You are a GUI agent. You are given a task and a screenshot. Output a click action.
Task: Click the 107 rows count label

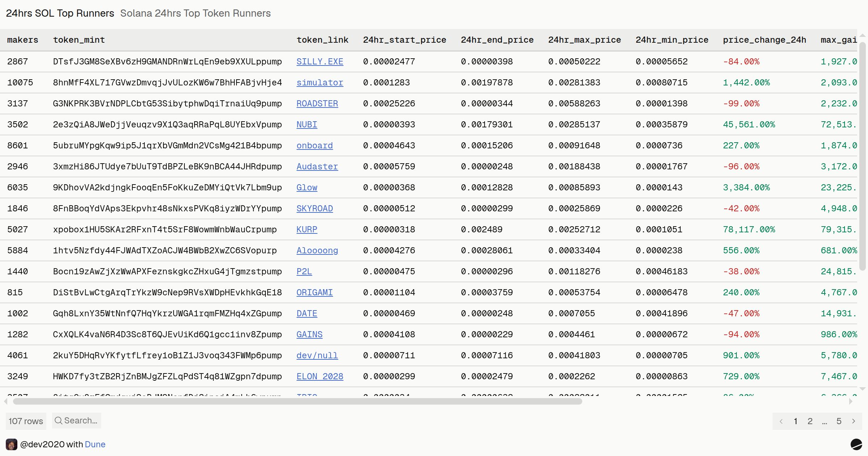click(x=26, y=421)
